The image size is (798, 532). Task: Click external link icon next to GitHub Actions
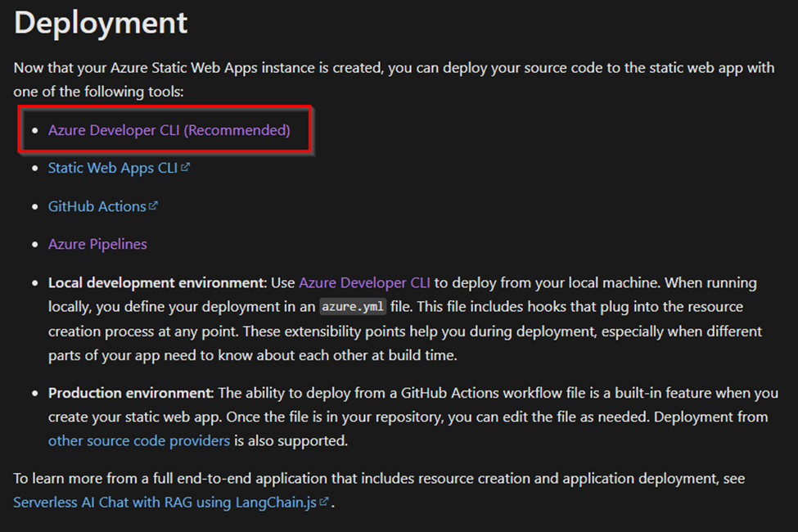tap(154, 205)
